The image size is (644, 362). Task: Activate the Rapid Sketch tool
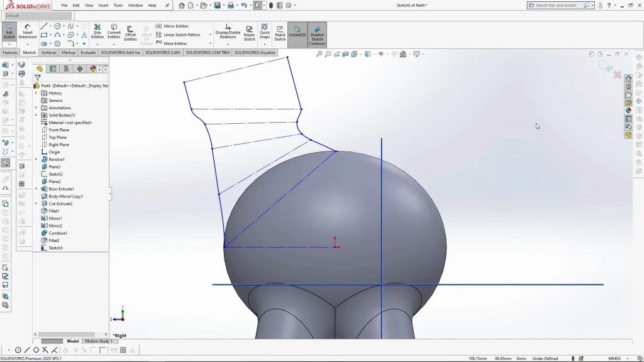[x=280, y=33]
